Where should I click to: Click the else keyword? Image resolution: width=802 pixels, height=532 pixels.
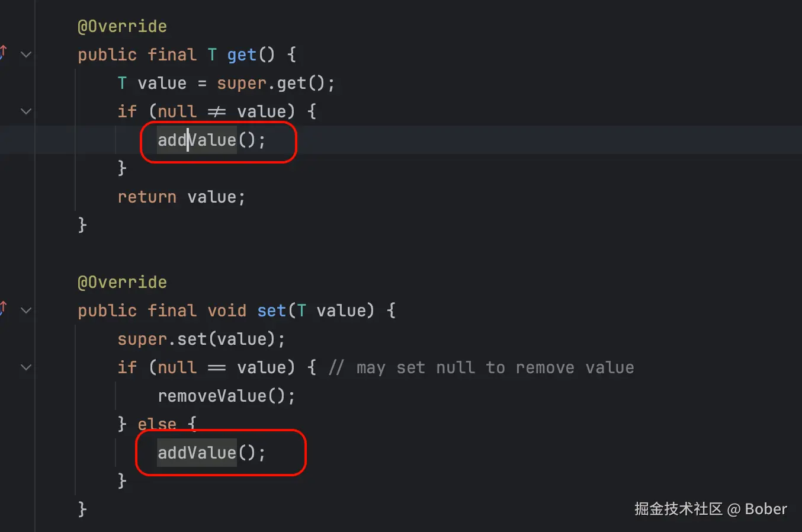157,425
